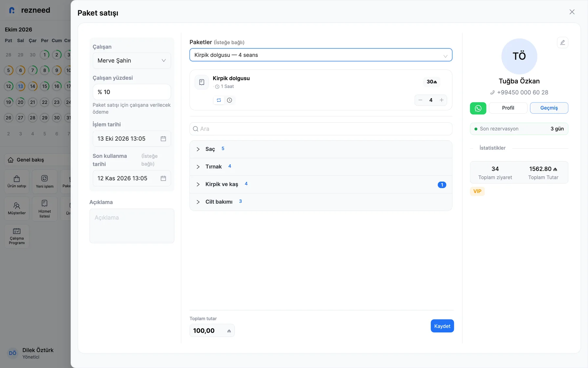
Task: Open WhatsApp chat with Tuğba Özkan
Action: click(478, 108)
